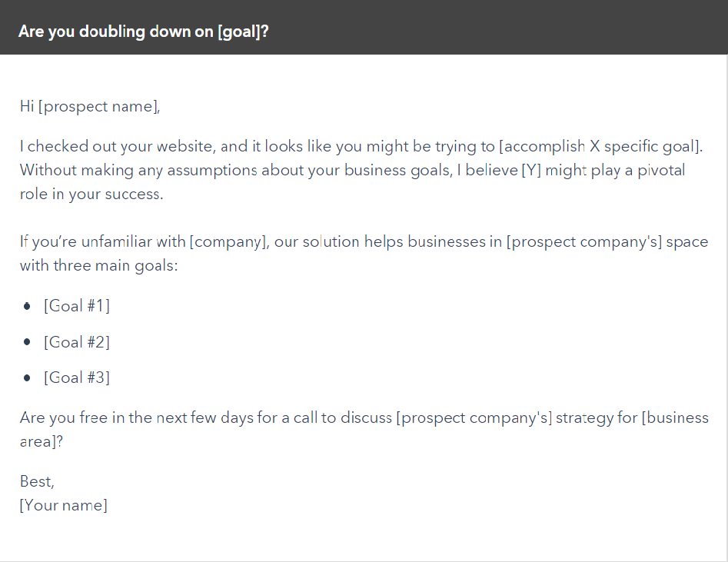Click the "with three main goals:" line

(99, 266)
